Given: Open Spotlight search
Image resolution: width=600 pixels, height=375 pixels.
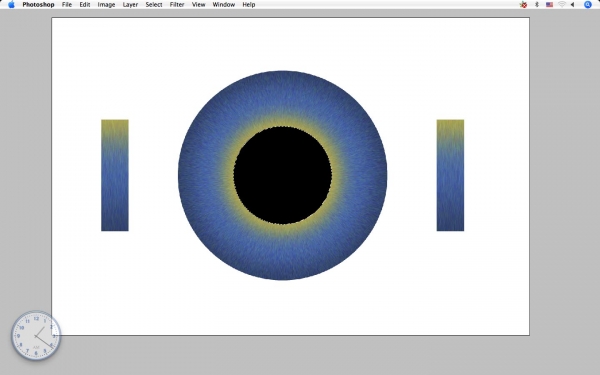Looking at the screenshot, I should (588, 5).
